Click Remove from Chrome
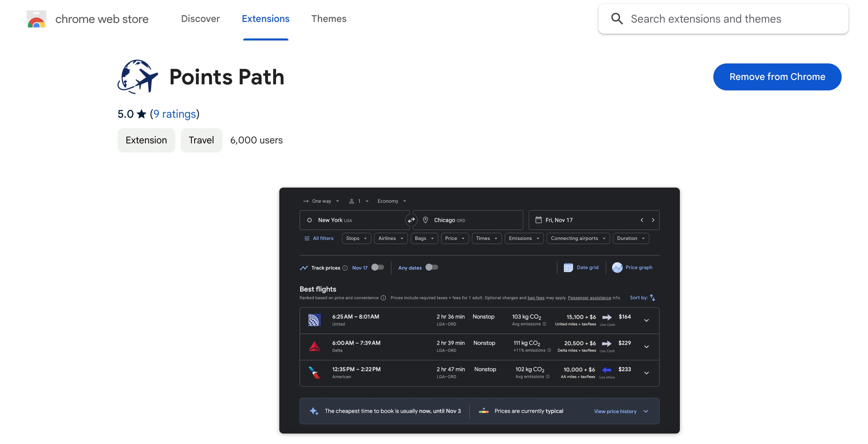 pyautogui.click(x=777, y=77)
